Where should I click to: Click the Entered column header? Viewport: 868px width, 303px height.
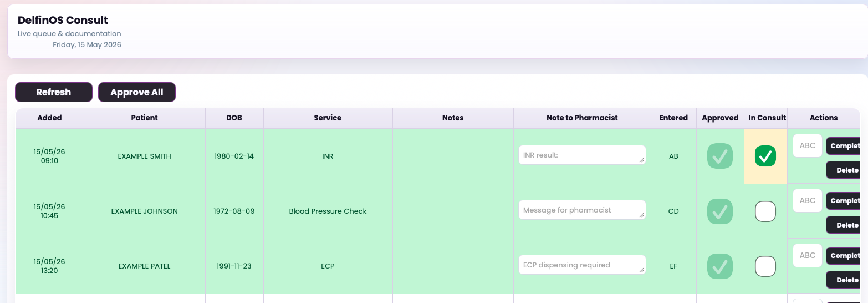pos(673,118)
